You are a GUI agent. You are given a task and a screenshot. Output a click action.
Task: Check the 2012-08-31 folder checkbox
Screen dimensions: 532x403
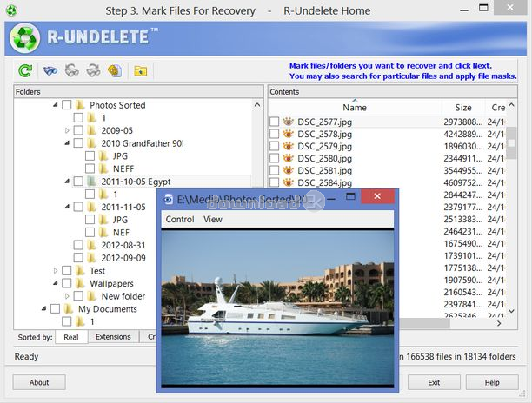point(78,245)
